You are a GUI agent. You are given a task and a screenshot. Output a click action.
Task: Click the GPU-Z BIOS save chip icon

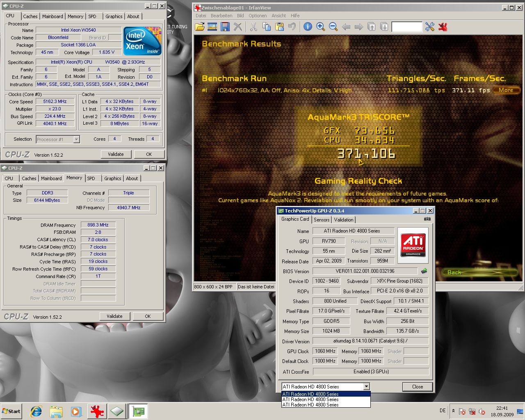[424, 271]
